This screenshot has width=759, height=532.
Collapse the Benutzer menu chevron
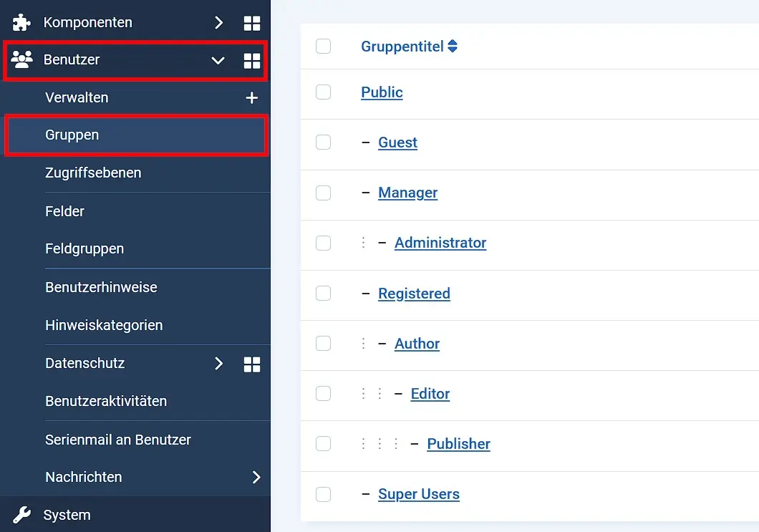click(218, 61)
